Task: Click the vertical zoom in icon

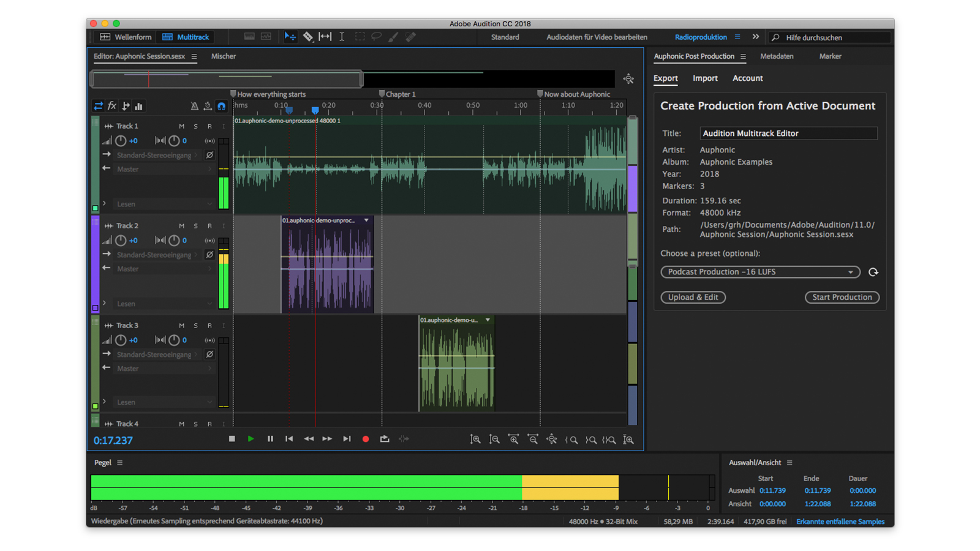Action: coord(475,439)
